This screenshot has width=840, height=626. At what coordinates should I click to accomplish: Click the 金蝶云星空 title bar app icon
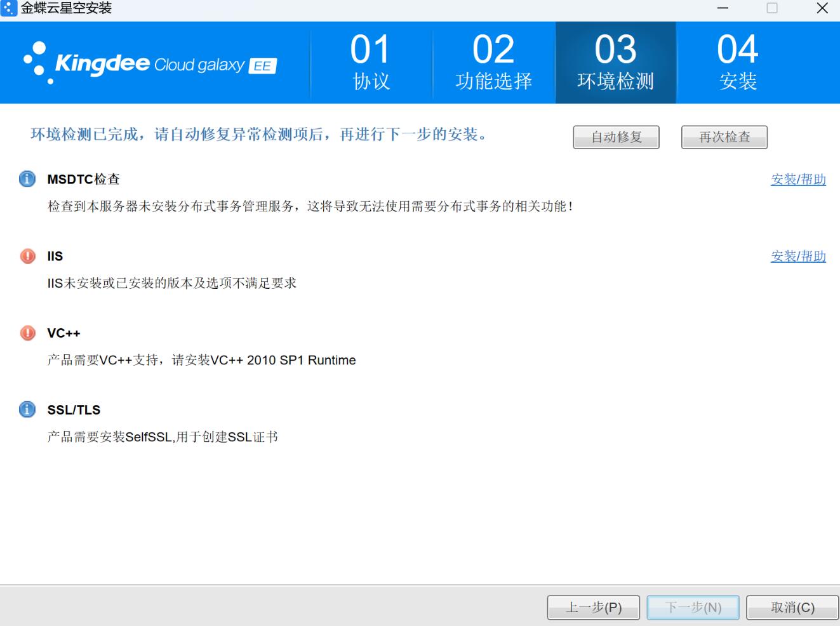point(9,8)
